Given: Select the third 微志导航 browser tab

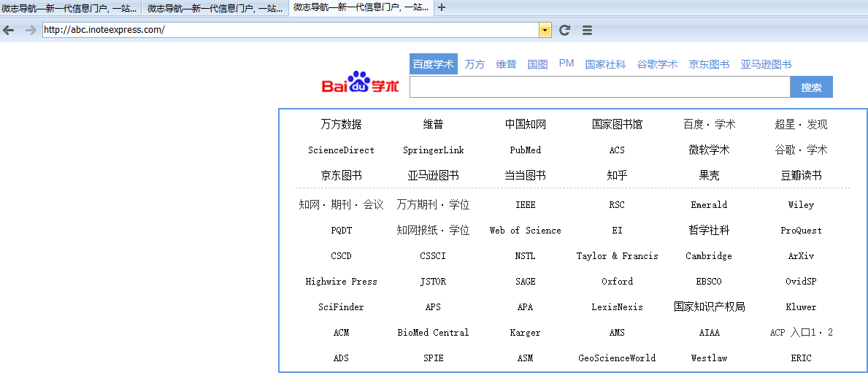Looking at the screenshot, I should click(361, 8).
